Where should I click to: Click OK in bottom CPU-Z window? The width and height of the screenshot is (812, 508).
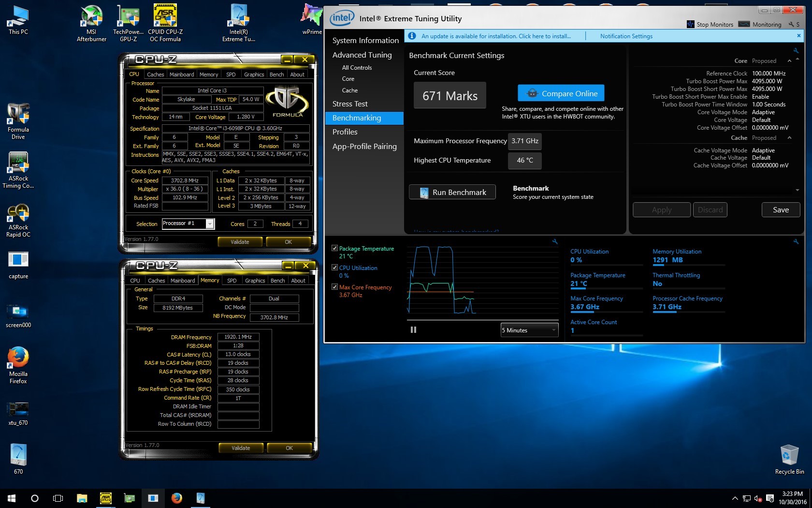pos(289,448)
